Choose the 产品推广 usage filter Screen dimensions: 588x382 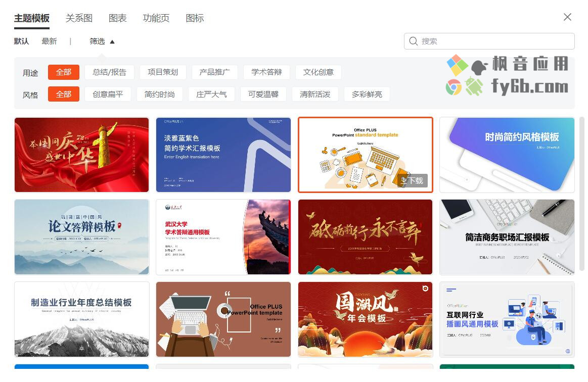(214, 72)
